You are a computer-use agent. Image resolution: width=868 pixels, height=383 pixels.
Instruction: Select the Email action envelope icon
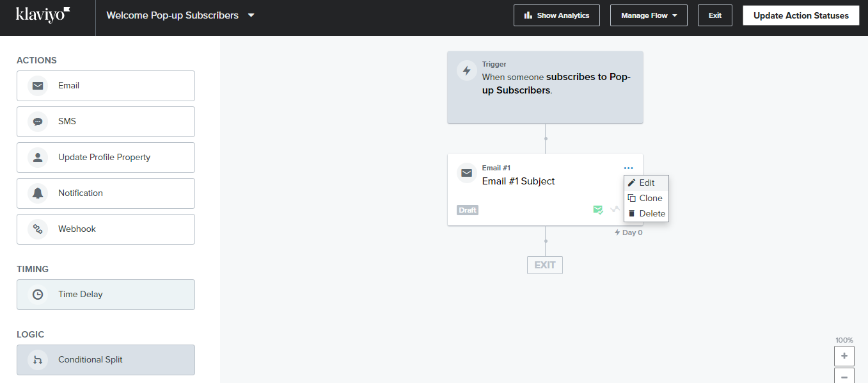38,86
